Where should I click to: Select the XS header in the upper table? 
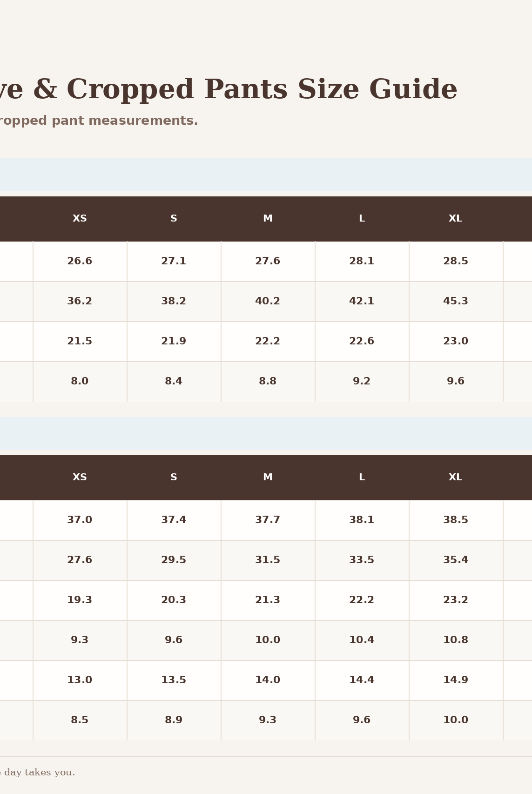pos(80,219)
